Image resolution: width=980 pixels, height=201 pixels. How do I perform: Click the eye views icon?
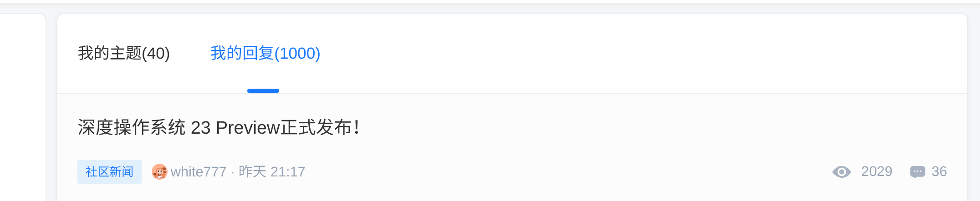click(842, 172)
